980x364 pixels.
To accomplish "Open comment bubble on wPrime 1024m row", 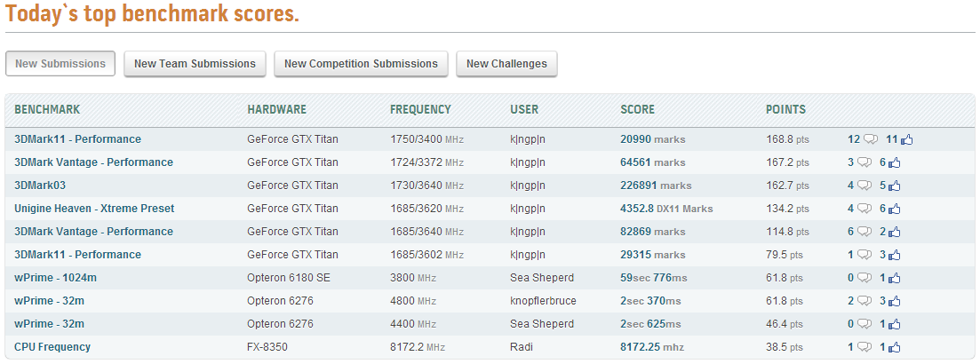I will point(864,278).
